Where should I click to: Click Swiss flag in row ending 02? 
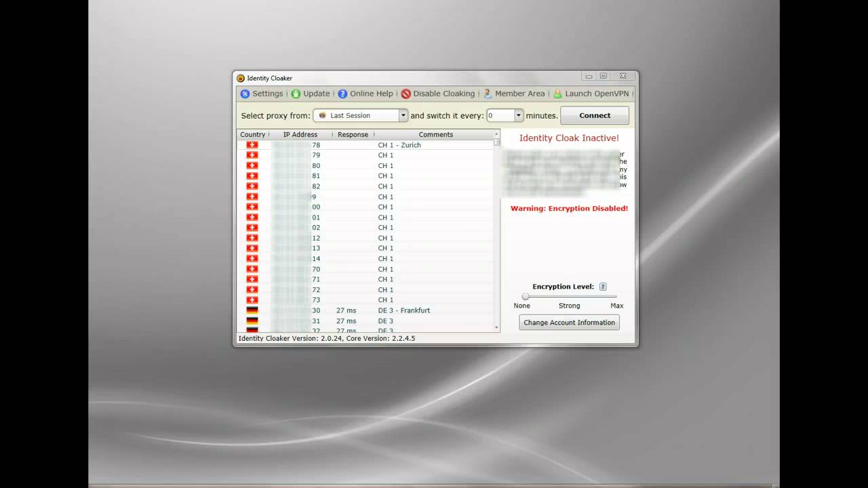click(252, 228)
